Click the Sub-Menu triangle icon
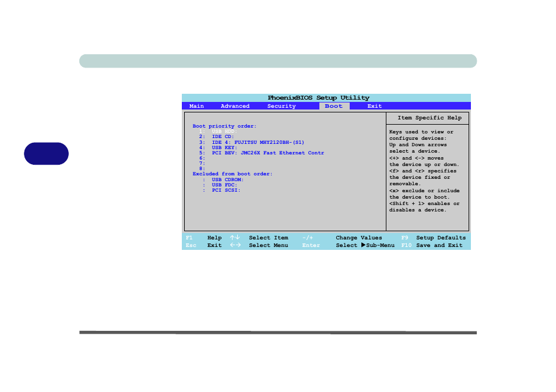 [363, 245]
